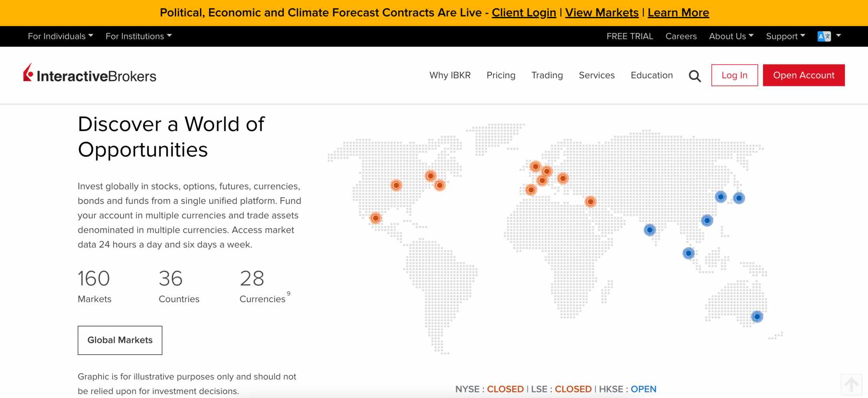Image resolution: width=868 pixels, height=398 pixels.
Task: Select blue market dot in Australia
Action: point(757,316)
